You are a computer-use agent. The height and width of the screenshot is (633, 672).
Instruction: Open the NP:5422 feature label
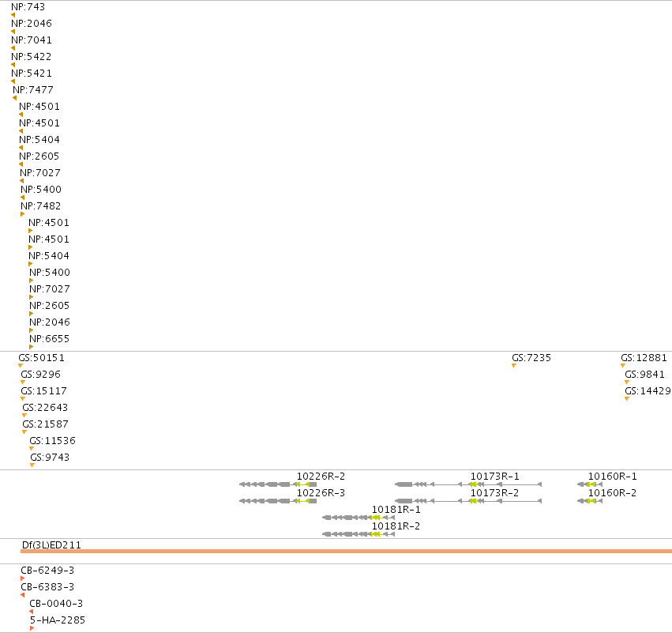32,57
